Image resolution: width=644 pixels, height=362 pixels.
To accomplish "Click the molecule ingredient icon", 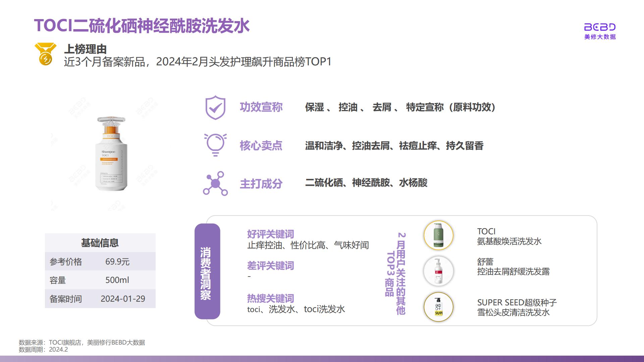I will 215,183.
